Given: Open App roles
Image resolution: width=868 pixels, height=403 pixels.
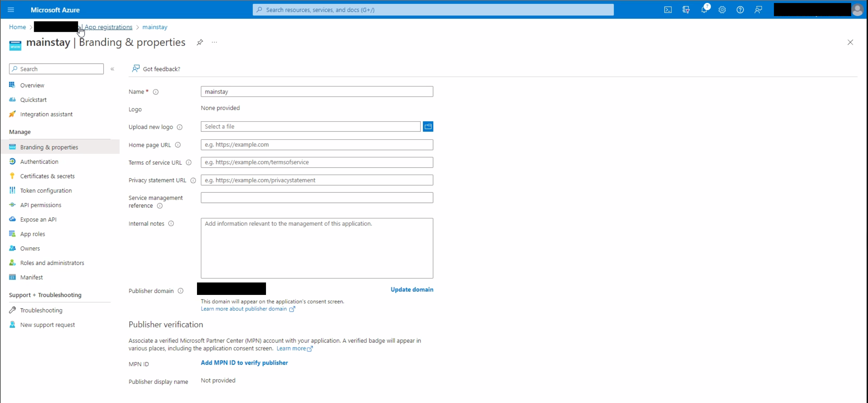Looking at the screenshot, I should point(32,234).
